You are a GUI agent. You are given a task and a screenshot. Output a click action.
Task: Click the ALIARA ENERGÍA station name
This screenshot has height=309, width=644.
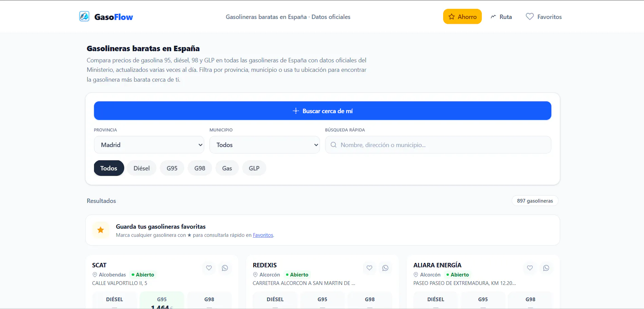437,265
